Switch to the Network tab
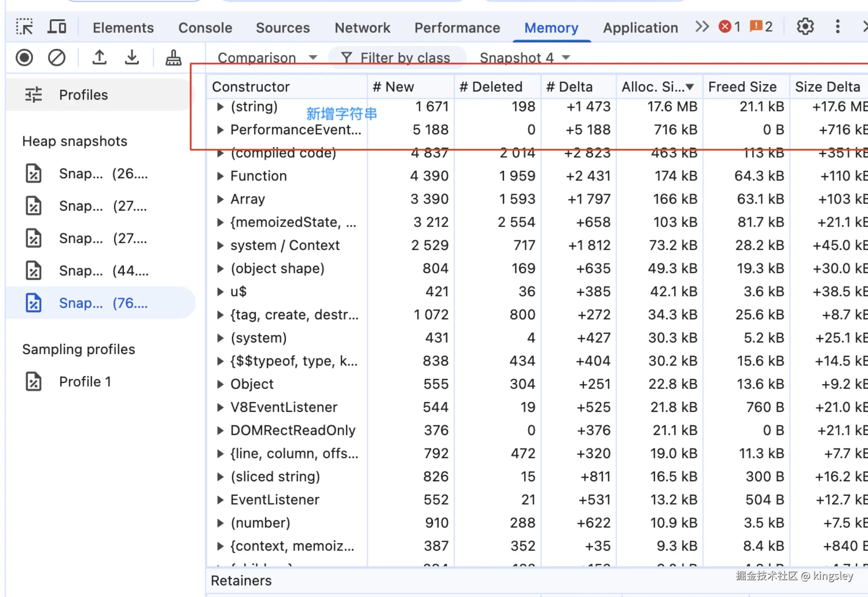 point(362,28)
